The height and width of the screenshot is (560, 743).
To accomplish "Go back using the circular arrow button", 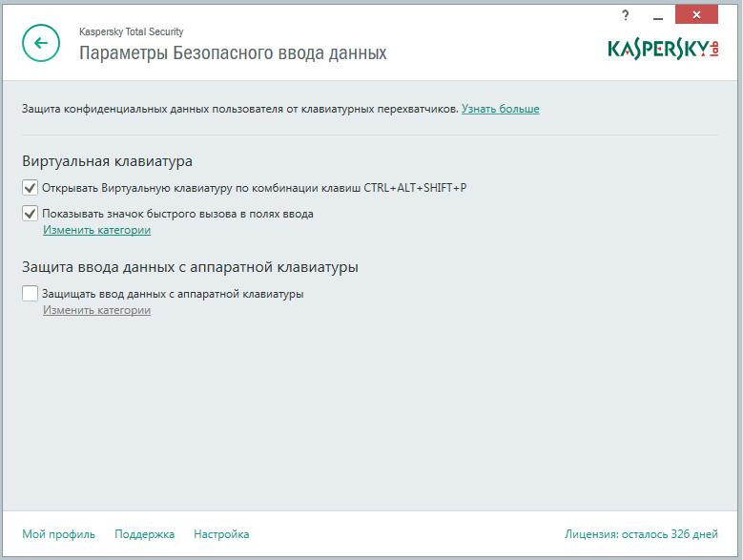I will [x=41, y=43].
